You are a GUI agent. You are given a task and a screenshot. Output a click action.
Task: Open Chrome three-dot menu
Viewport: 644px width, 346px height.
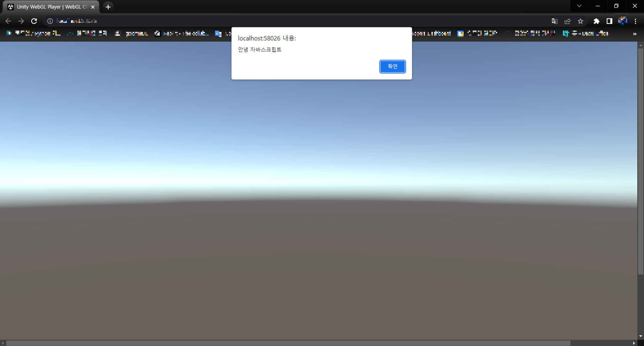[635, 21]
